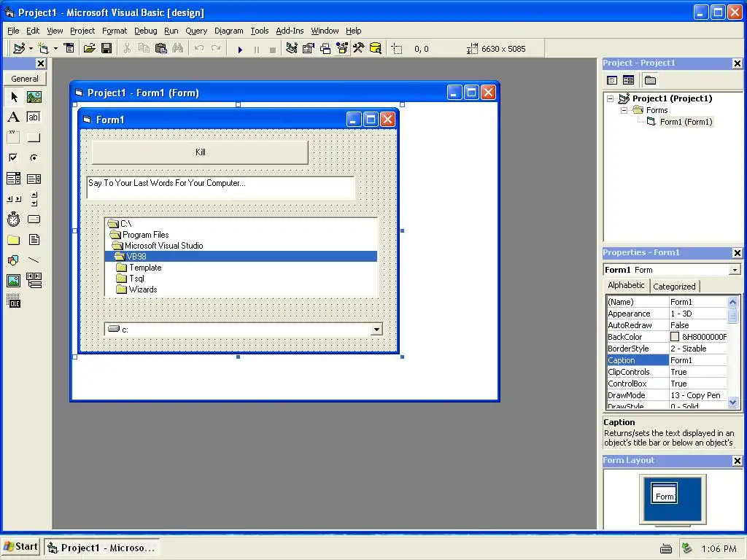Viewport: 747px width, 560px height.
Task: Switch to the Alphabetic properties tab
Action: click(x=626, y=285)
